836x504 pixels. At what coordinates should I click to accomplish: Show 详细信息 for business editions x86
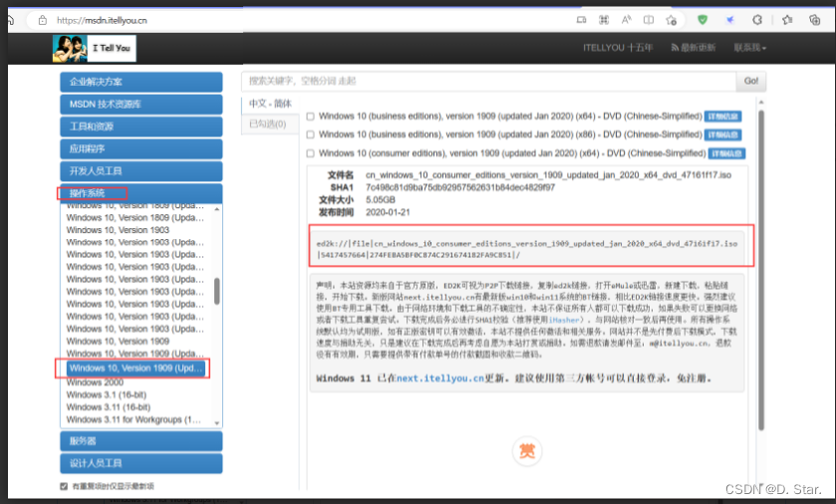click(x=722, y=134)
